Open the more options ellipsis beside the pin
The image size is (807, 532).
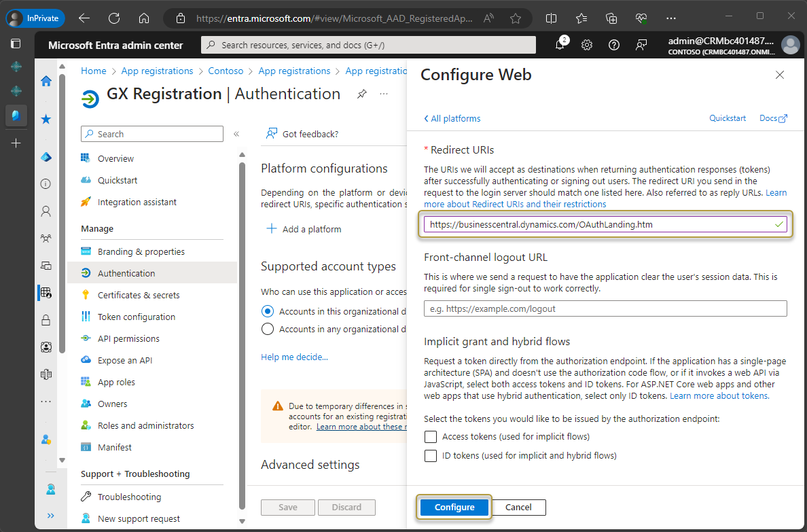(384, 94)
